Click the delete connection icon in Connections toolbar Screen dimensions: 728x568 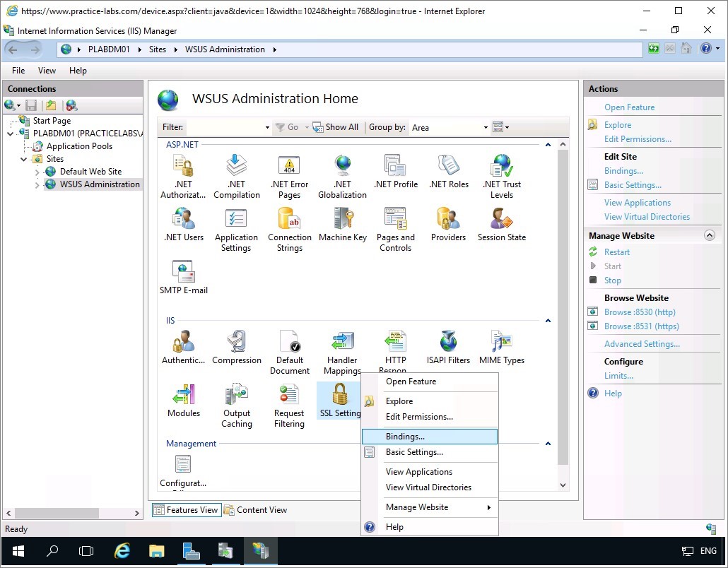tap(71, 105)
